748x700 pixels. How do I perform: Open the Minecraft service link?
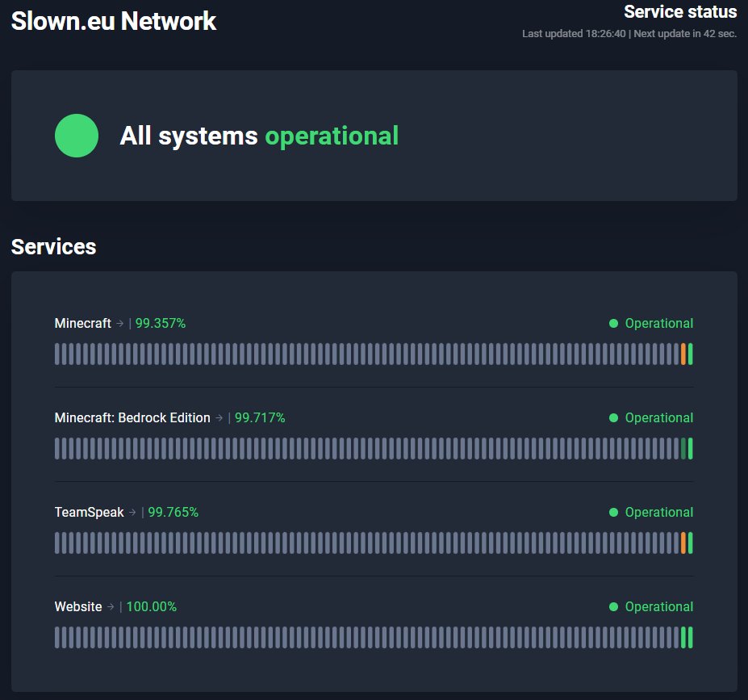point(82,323)
